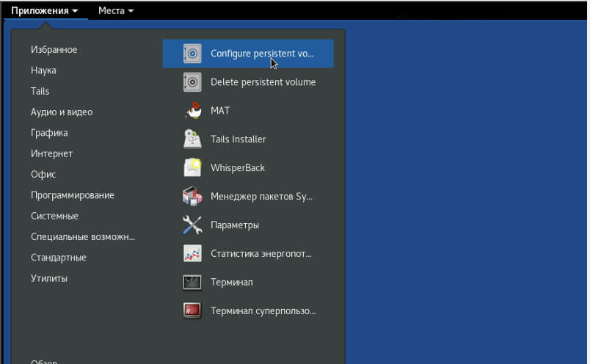Select the Избранное category
This screenshot has height=364, width=590.
[x=54, y=50]
